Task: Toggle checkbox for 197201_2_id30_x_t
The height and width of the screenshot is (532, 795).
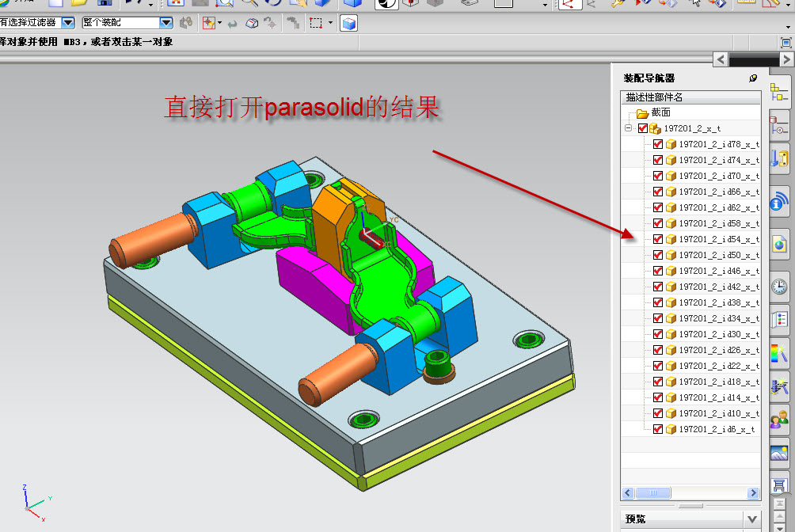Action: (x=657, y=334)
